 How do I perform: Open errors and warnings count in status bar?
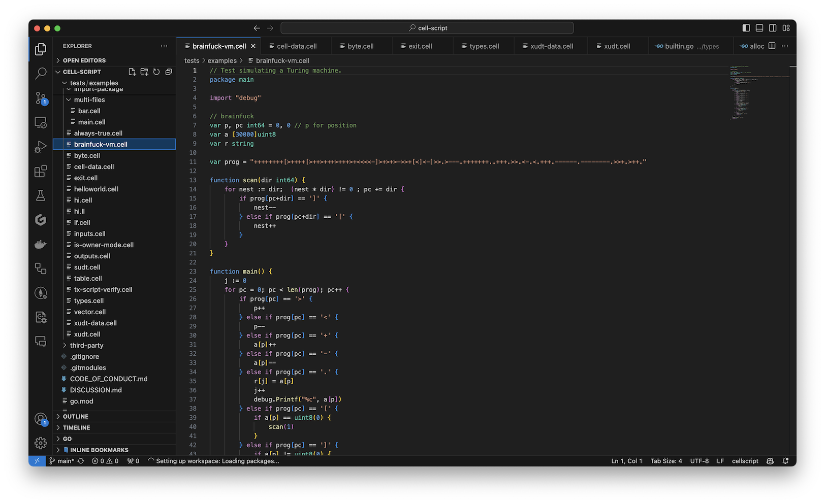105,461
